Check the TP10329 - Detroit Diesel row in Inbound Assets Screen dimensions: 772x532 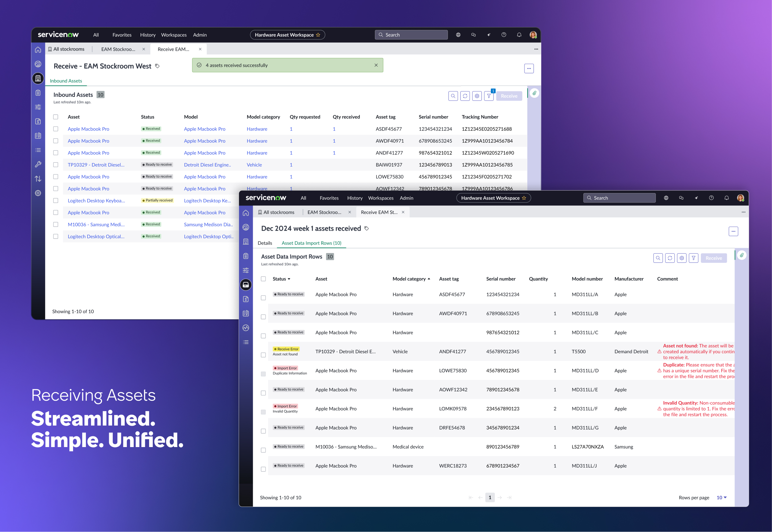pos(56,165)
